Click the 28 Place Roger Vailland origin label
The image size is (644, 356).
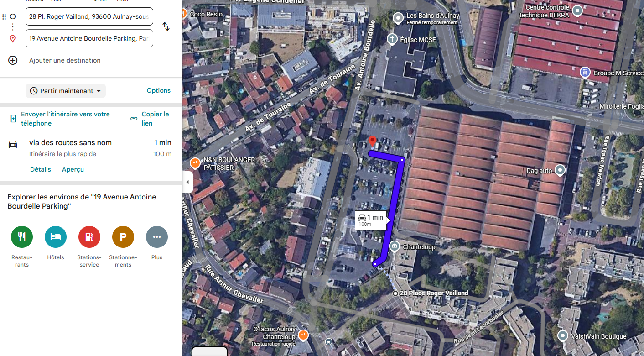point(434,293)
